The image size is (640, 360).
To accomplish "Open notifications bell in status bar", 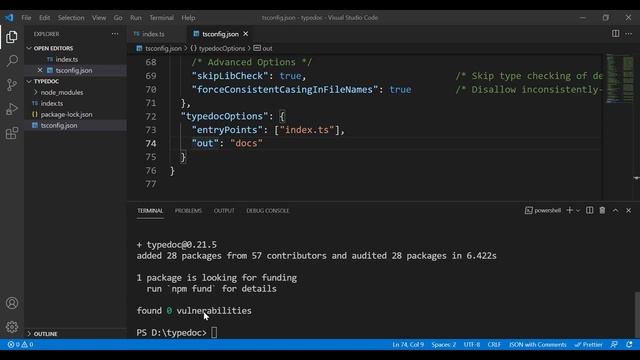I will 629,345.
